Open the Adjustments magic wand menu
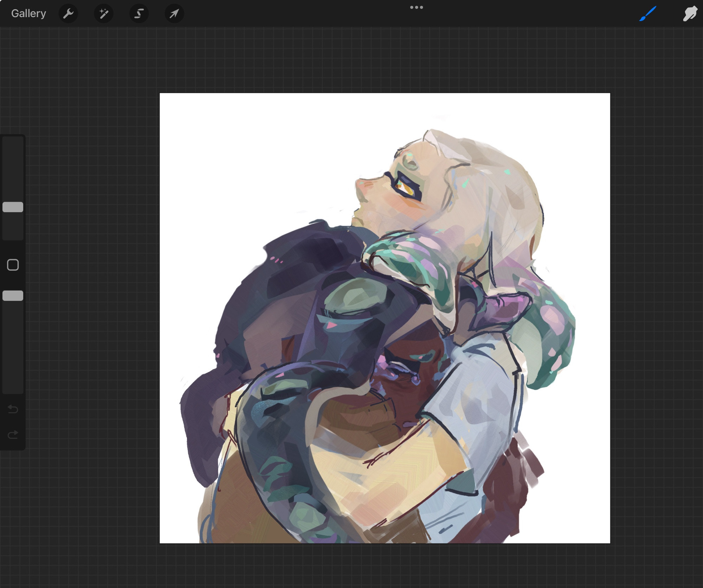Image resolution: width=703 pixels, height=588 pixels. [104, 14]
